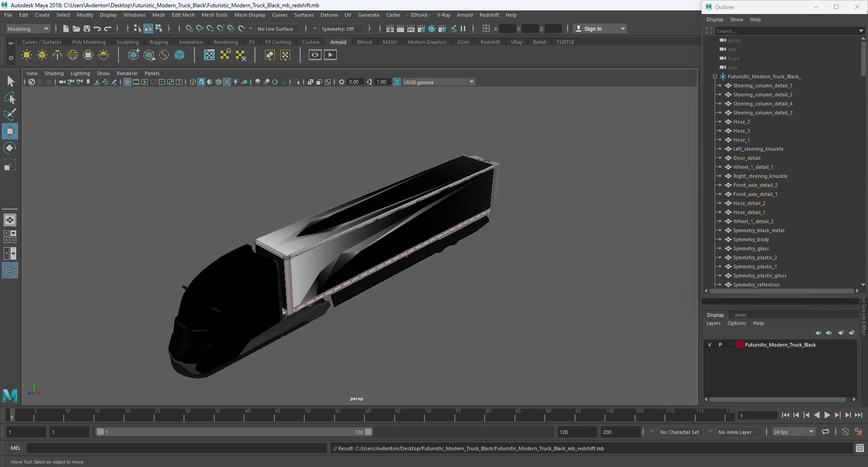
Task: Choose the Paint selection tool
Action: [10, 114]
